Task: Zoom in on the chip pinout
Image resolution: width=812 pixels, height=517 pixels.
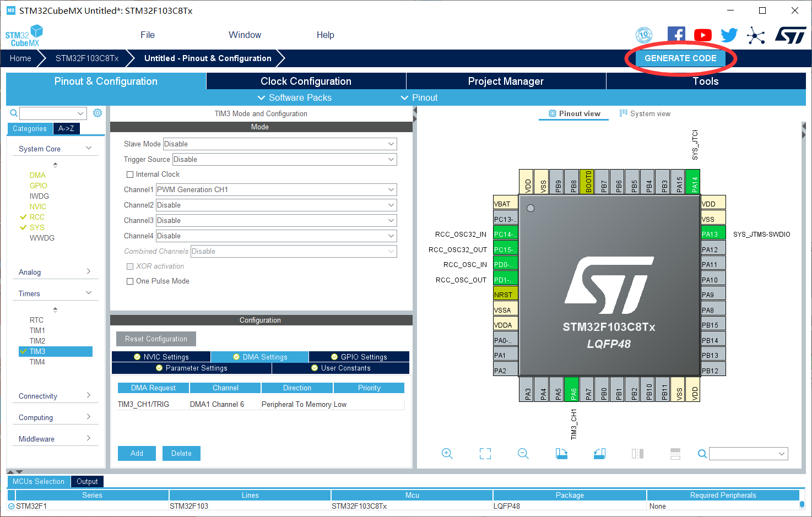Action: (x=447, y=454)
